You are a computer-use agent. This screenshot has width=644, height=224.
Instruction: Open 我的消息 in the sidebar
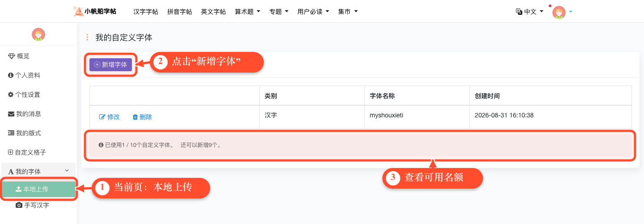(x=38, y=114)
